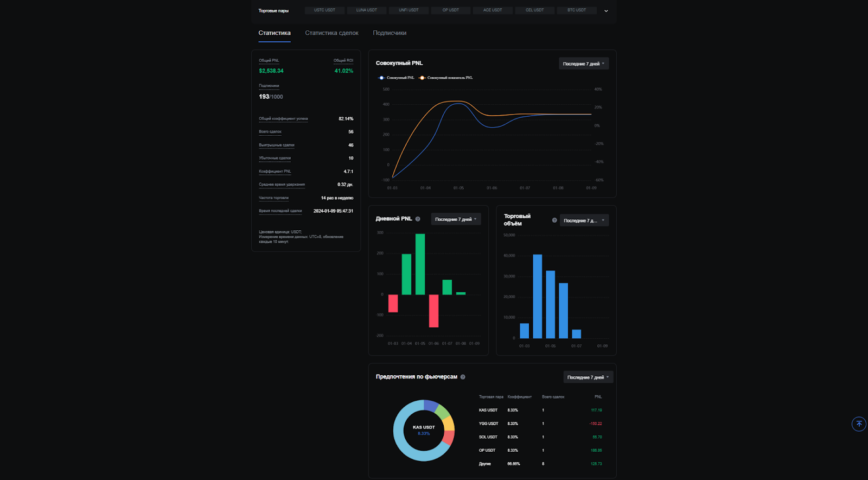Click help icon beside Дневной PNL
Image resolution: width=868 pixels, height=480 pixels.
coord(418,219)
